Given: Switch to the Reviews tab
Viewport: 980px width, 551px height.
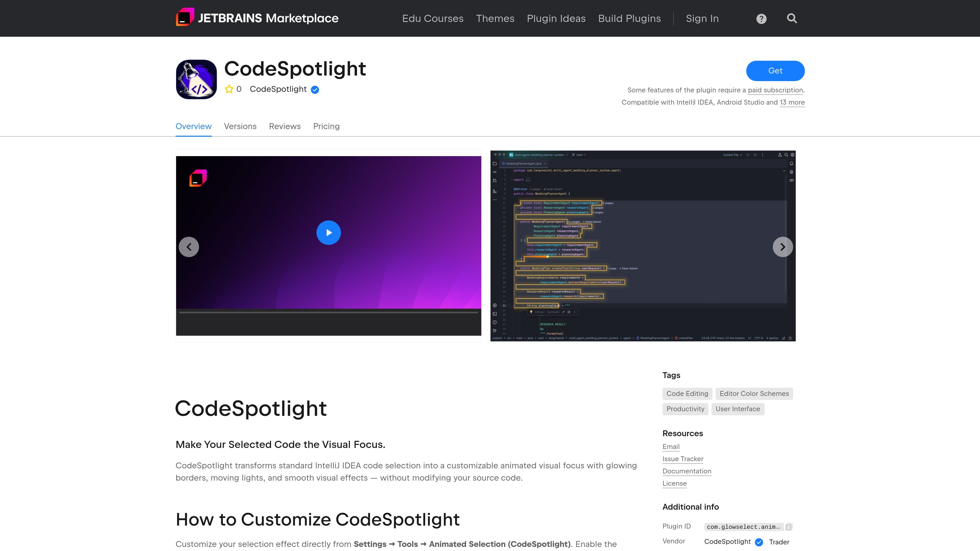Looking at the screenshot, I should (285, 126).
